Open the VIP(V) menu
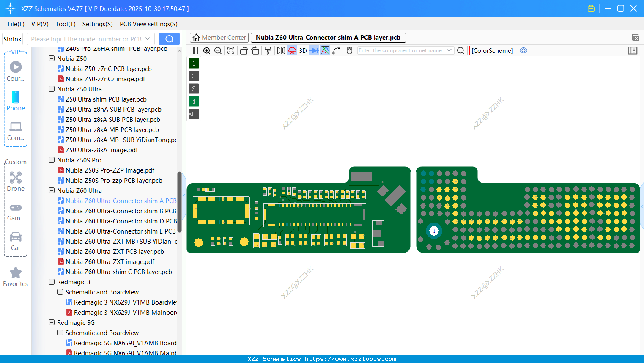Viewport: 644px width, 363px height. tap(40, 24)
